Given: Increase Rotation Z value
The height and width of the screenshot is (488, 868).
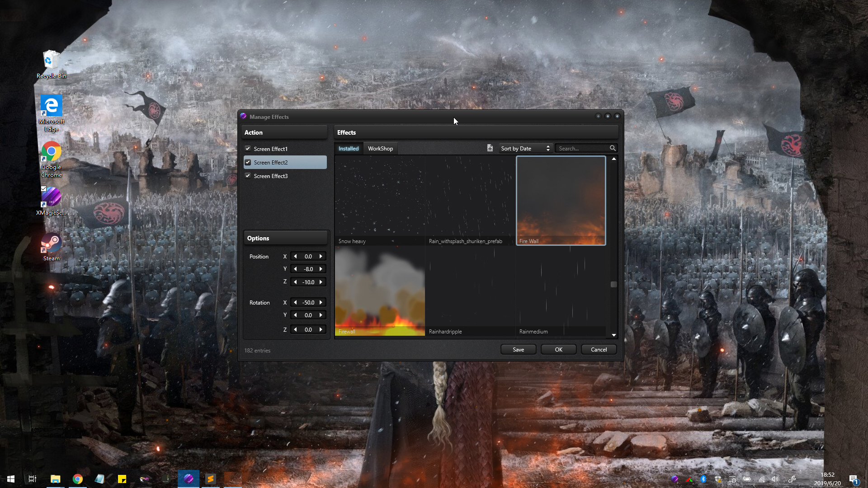Looking at the screenshot, I should coord(321,329).
